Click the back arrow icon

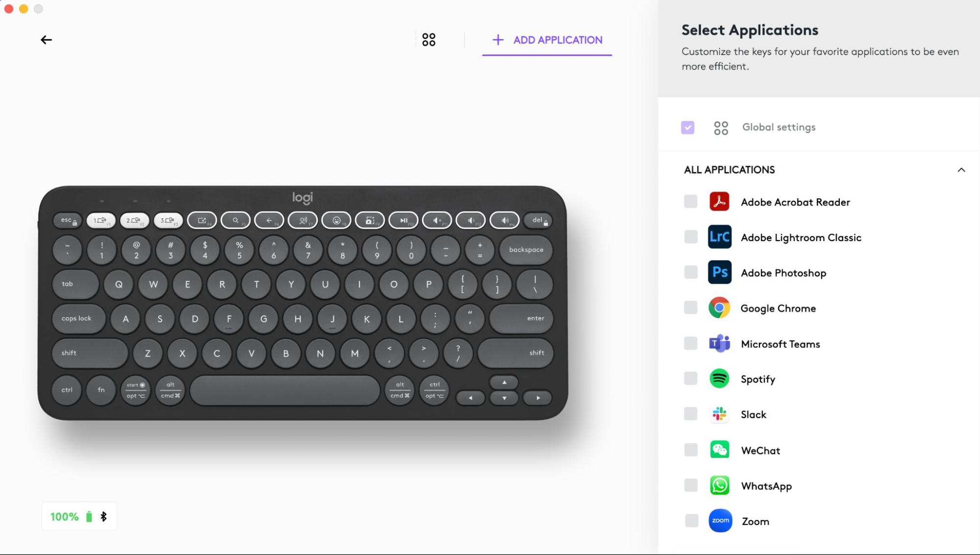[46, 40]
